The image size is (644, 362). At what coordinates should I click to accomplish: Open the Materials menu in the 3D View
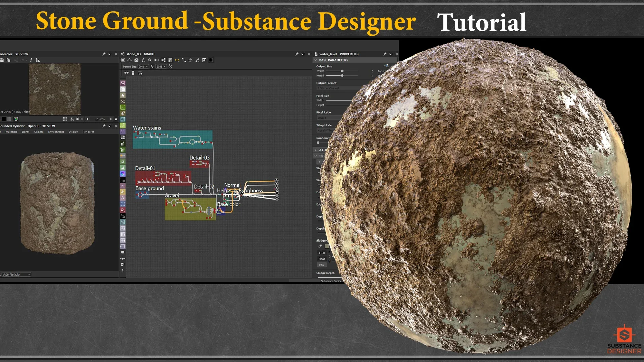pyautogui.click(x=12, y=132)
